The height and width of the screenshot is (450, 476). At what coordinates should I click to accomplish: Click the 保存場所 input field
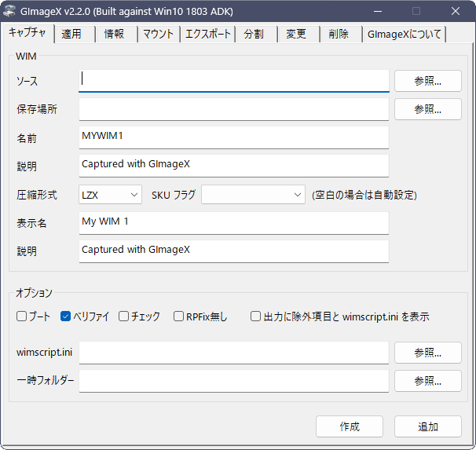(x=234, y=109)
